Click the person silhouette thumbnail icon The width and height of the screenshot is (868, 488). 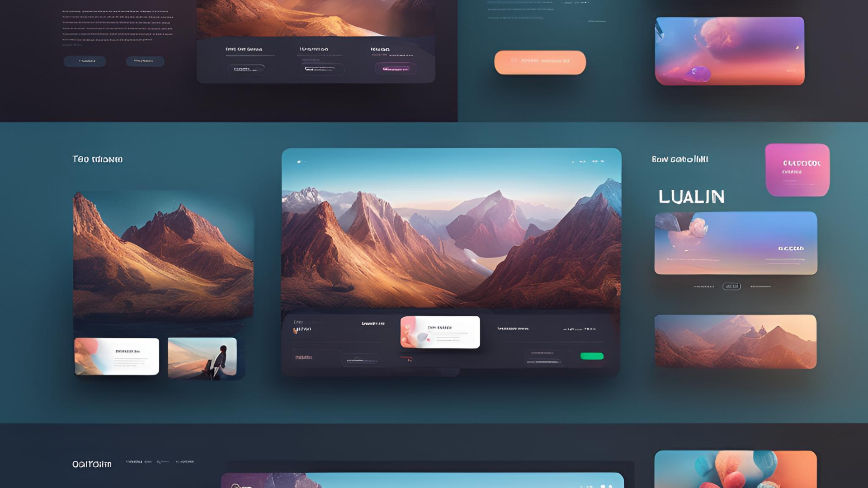point(203,356)
